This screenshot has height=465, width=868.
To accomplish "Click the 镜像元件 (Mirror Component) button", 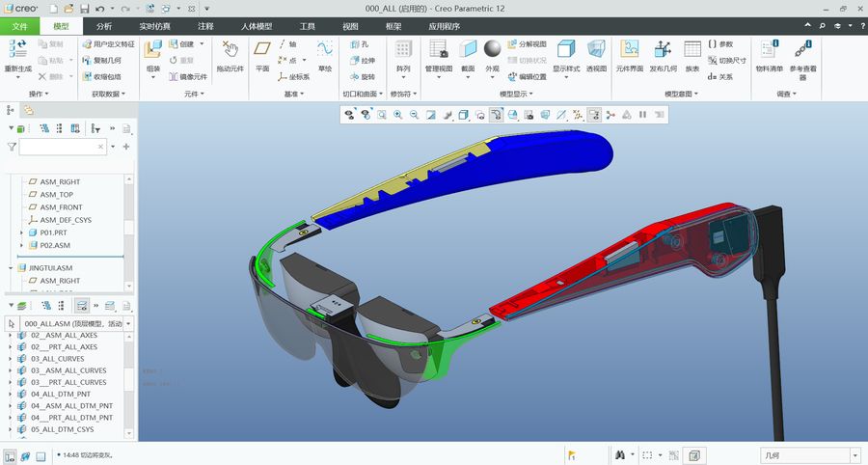I will click(188, 76).
